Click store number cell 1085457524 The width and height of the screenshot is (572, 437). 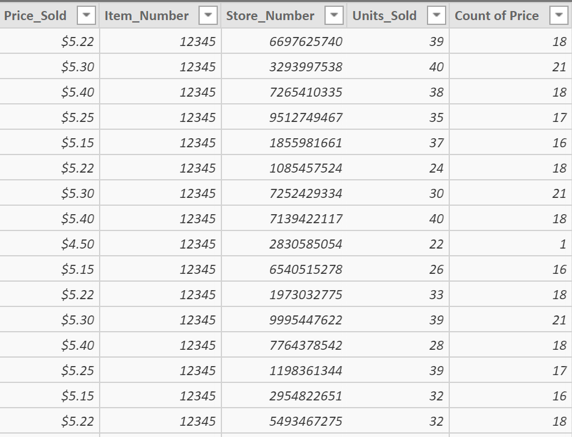pyautogui.click(x=284, y=168)
